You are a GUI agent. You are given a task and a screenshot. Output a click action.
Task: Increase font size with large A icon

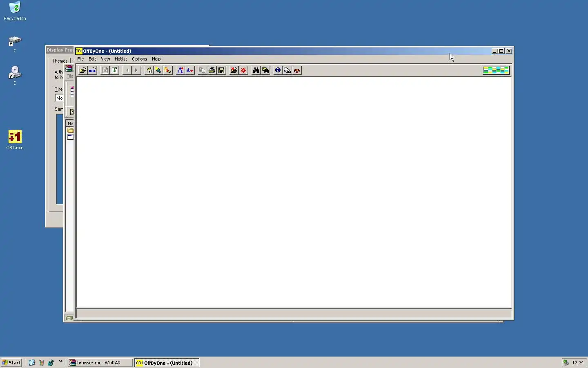coord(180,70)
